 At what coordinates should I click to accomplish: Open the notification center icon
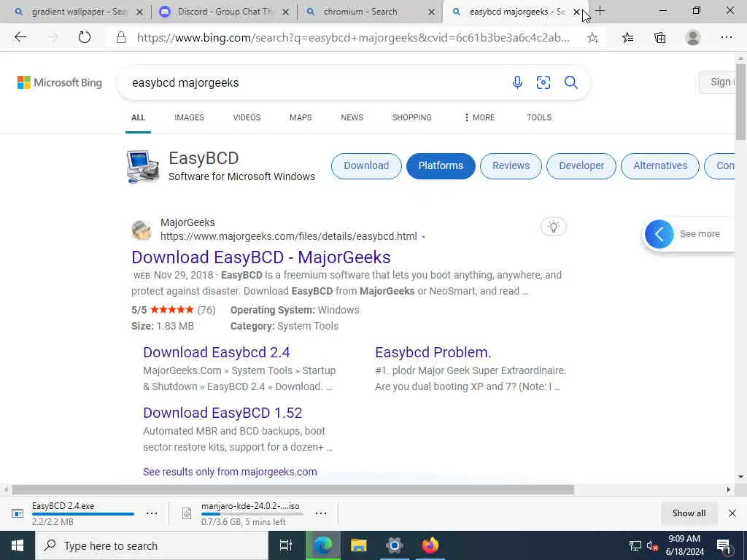coord(724,546)
